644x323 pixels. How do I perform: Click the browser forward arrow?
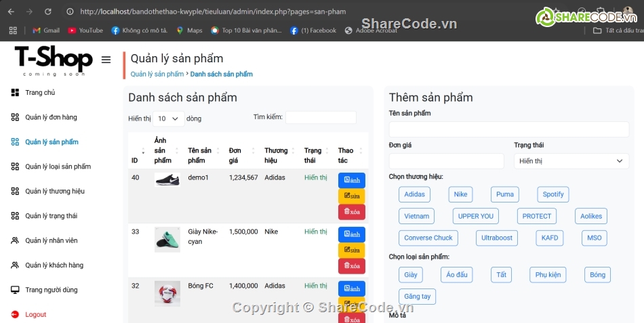point(29,12)
